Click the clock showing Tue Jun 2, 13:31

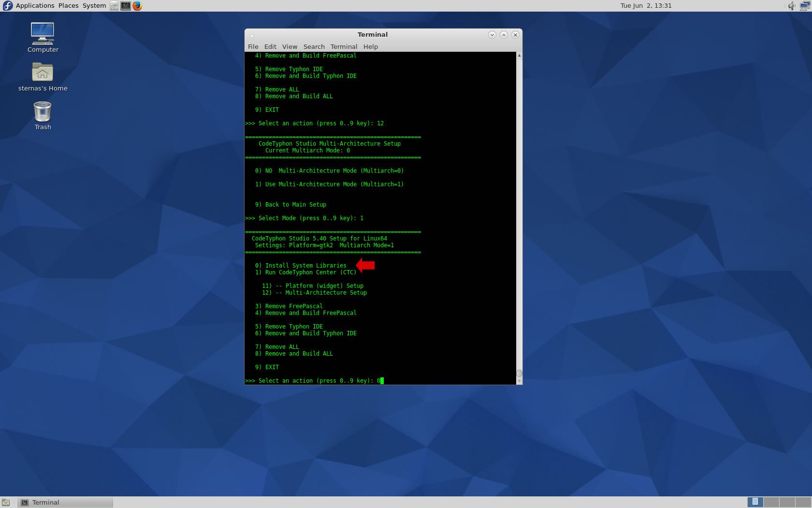646,6
